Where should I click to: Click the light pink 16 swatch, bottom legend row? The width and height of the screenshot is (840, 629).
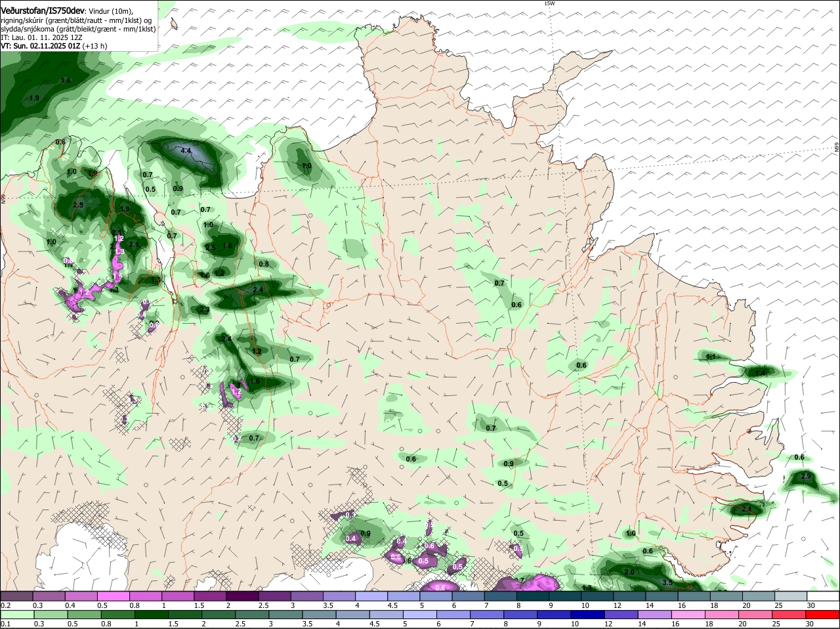(688, 615)
